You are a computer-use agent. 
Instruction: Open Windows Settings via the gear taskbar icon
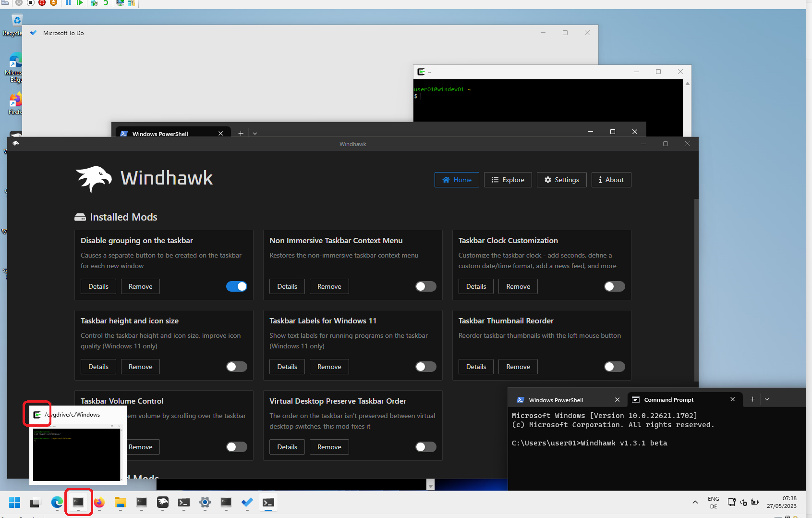tap(205, 502)
